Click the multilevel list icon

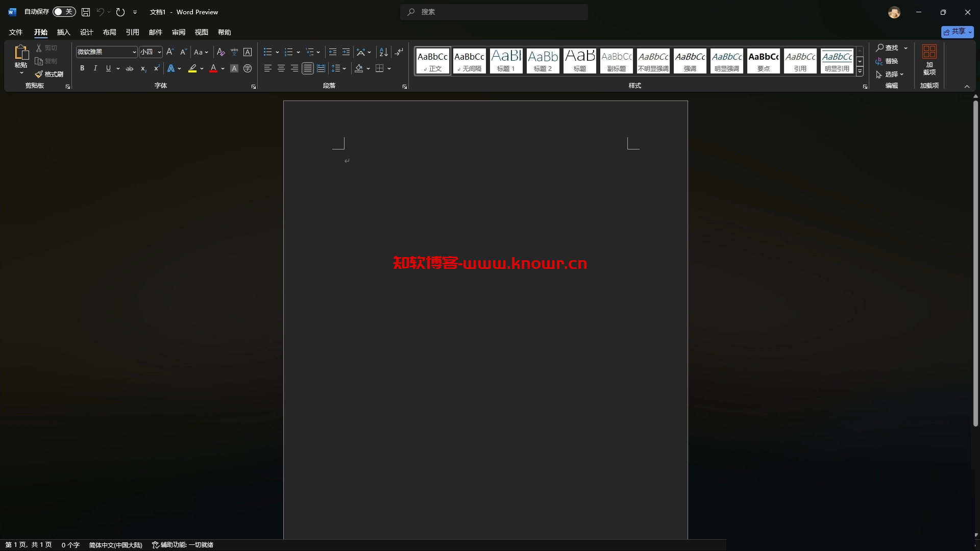point(310,52)
